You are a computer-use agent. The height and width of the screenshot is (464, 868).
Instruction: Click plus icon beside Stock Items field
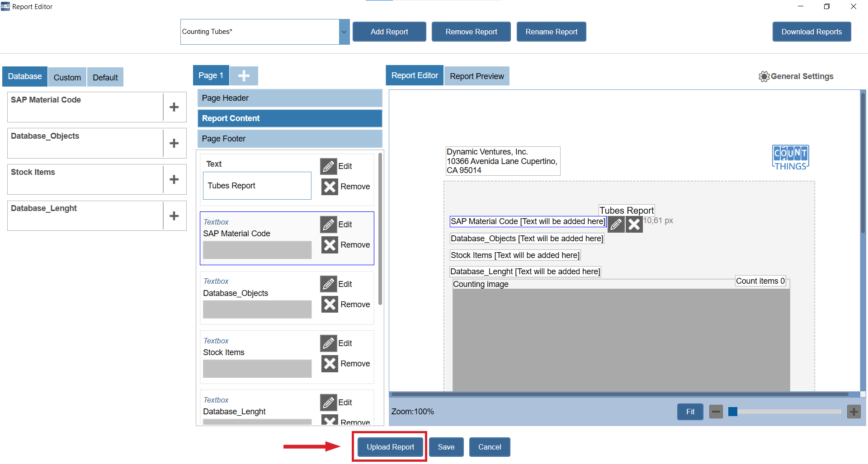pyautogui.click(x=174, y=179)
